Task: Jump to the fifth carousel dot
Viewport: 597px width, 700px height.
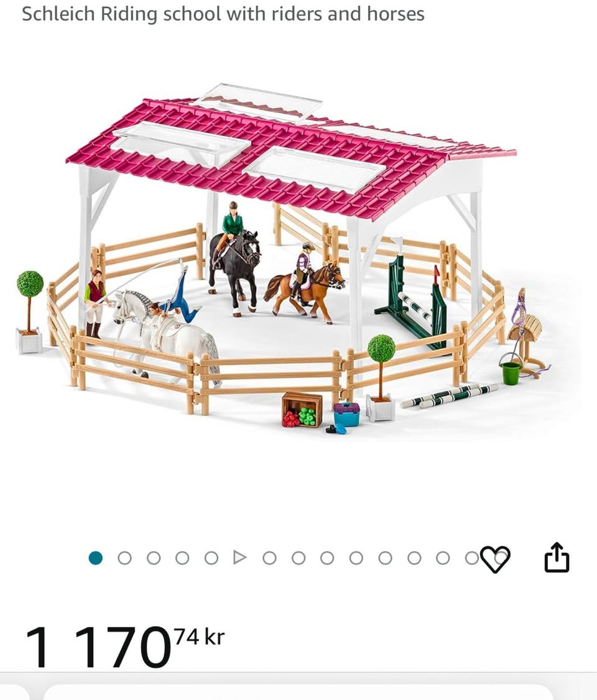Action: click(211, 558)
